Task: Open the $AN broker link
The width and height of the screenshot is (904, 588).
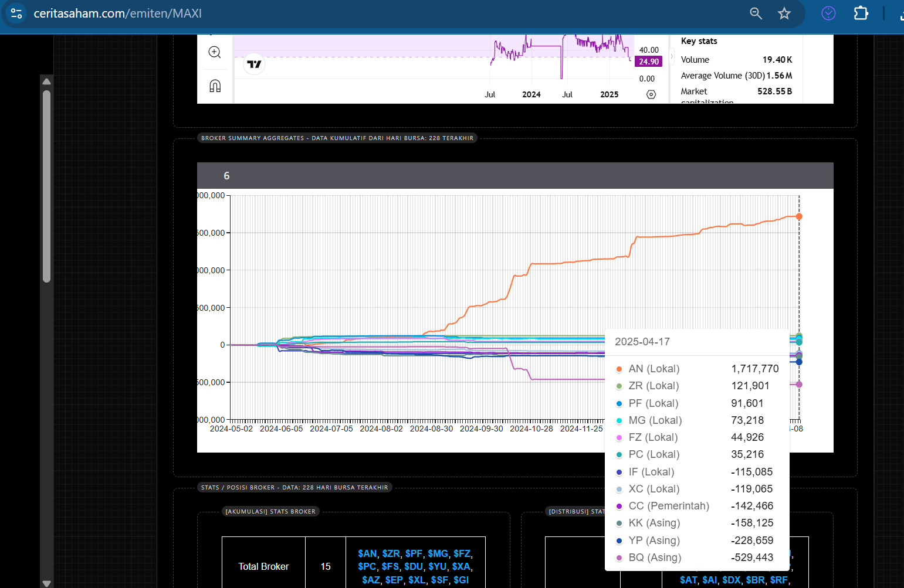Action: 367,553
